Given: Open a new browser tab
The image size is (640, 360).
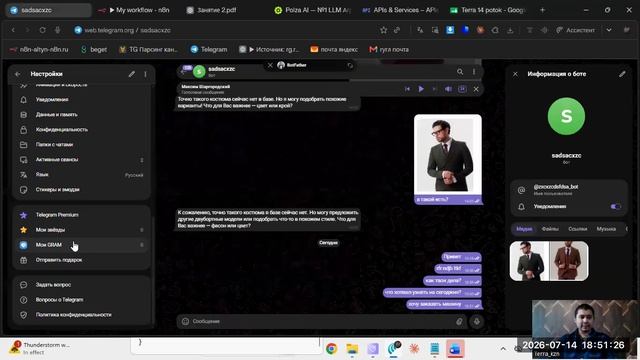Looking at the screenshot, I should coord(542,10).
